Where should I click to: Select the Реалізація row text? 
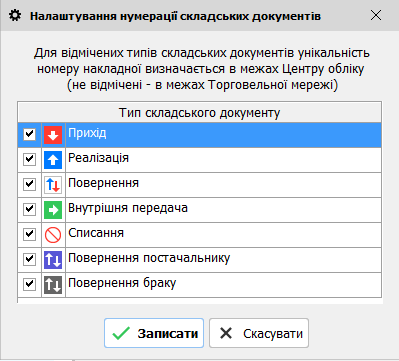pyautogui.click(x=98, y=158)
